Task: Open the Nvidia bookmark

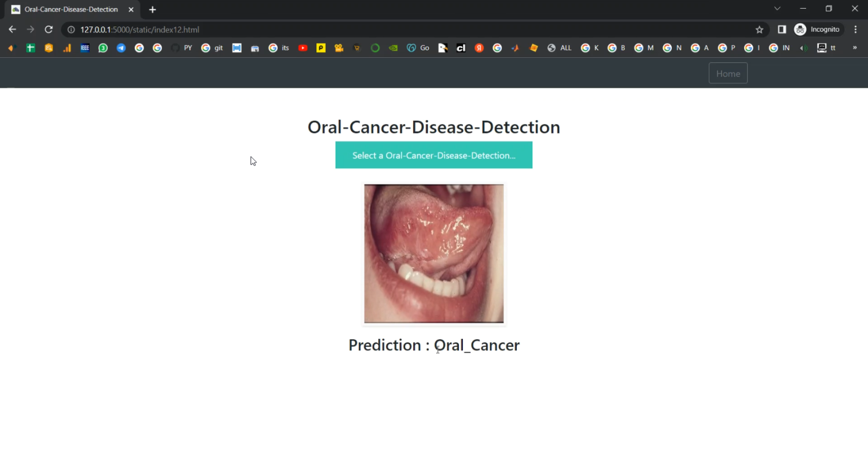Action: click(393, 48)
